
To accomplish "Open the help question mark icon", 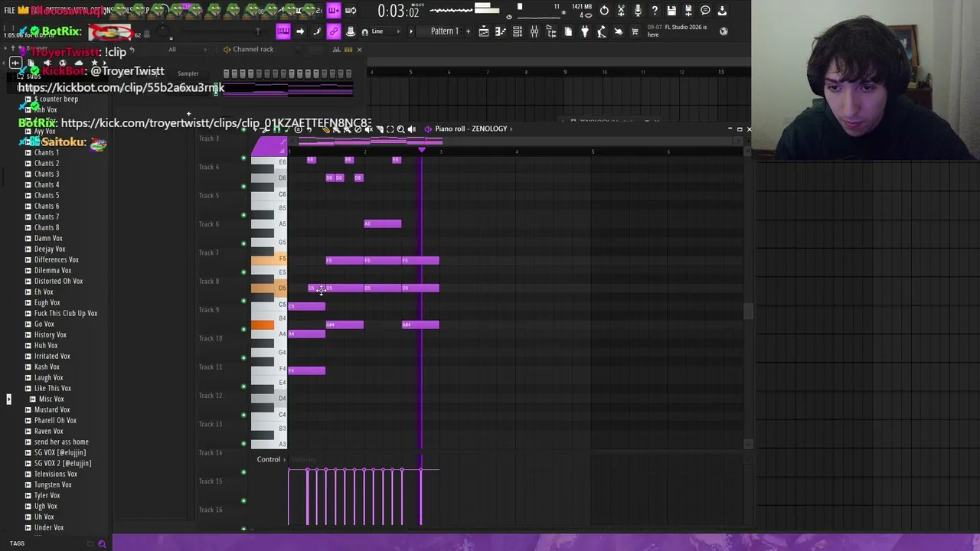I will point(655,10).
